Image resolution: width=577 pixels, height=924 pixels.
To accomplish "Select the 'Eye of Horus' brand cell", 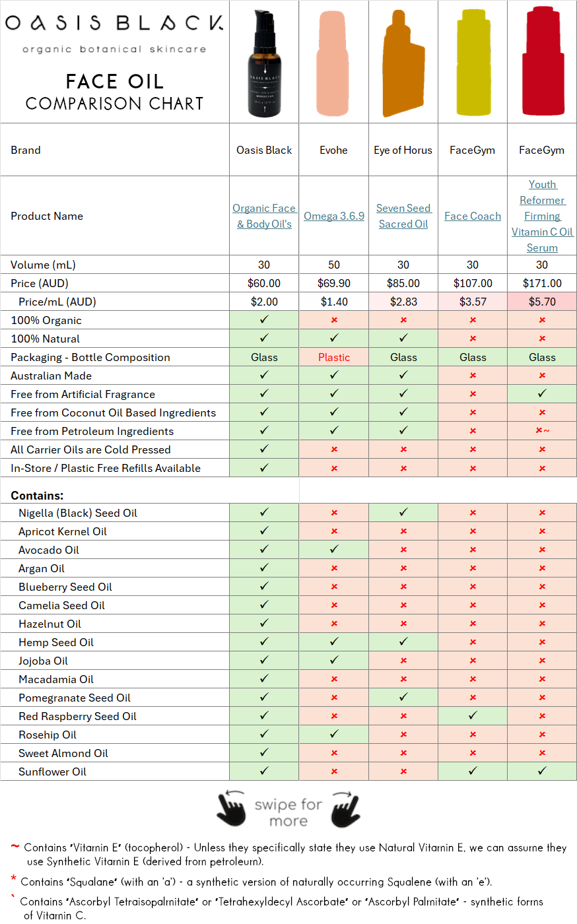I will 403,150.
